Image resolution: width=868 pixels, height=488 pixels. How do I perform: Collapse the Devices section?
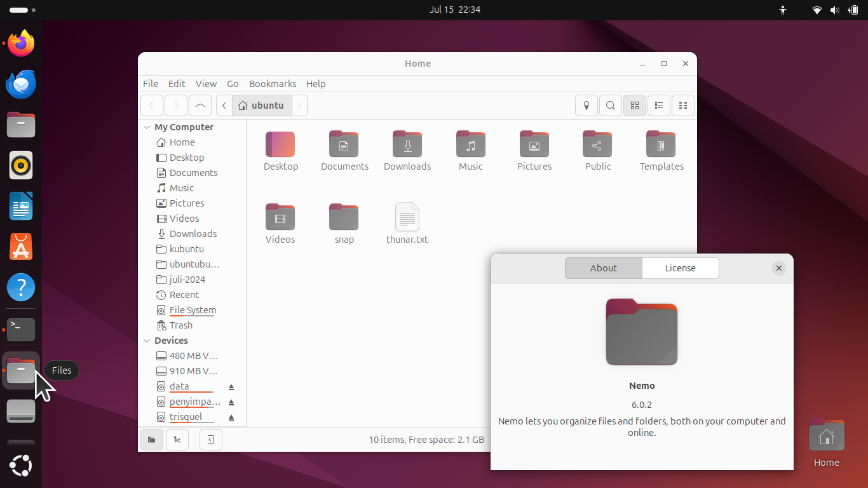146,341
